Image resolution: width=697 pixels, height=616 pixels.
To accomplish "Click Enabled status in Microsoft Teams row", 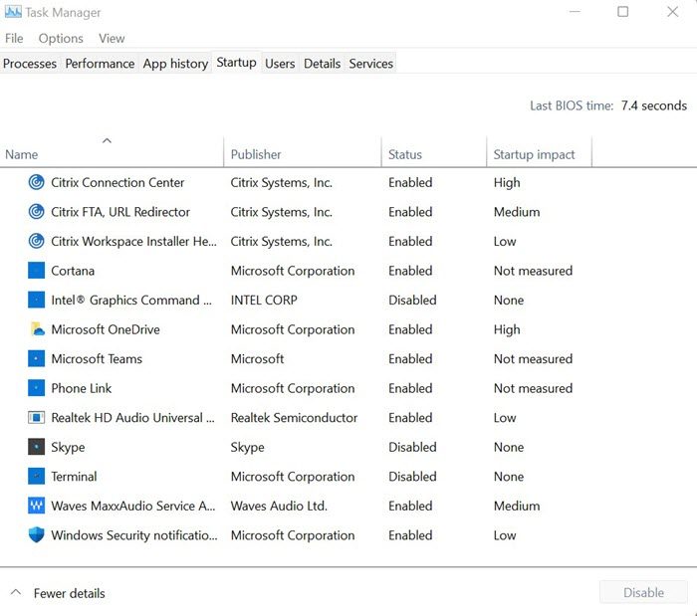I will point(410,359).
